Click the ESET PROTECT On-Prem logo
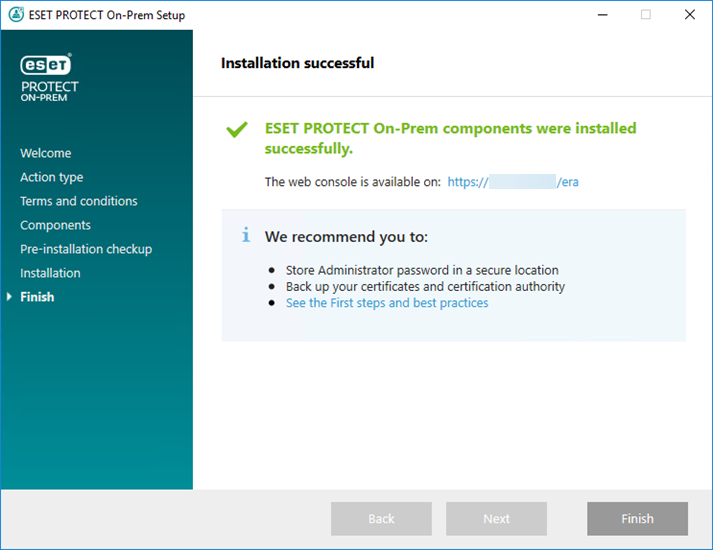The image size is (713, 550). pos(49,77)
